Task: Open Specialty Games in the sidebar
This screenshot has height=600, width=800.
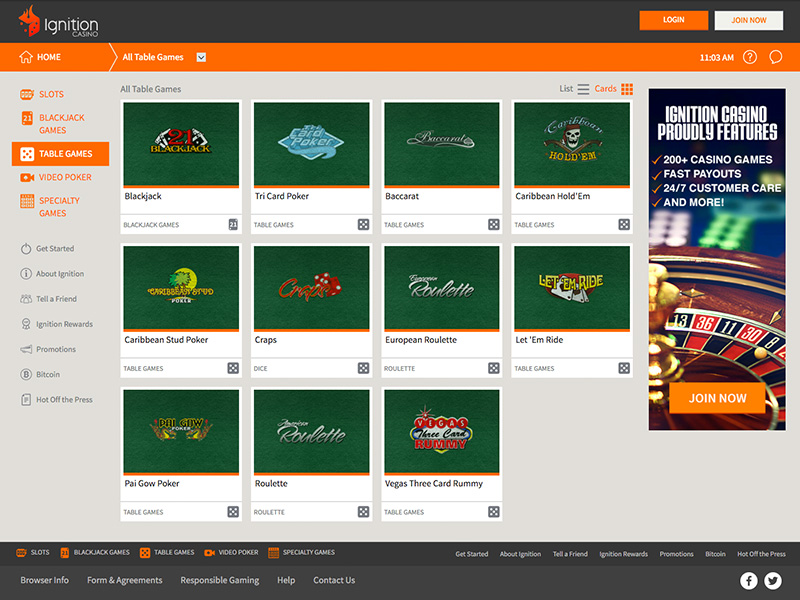Action: click(x=51, y=207)
